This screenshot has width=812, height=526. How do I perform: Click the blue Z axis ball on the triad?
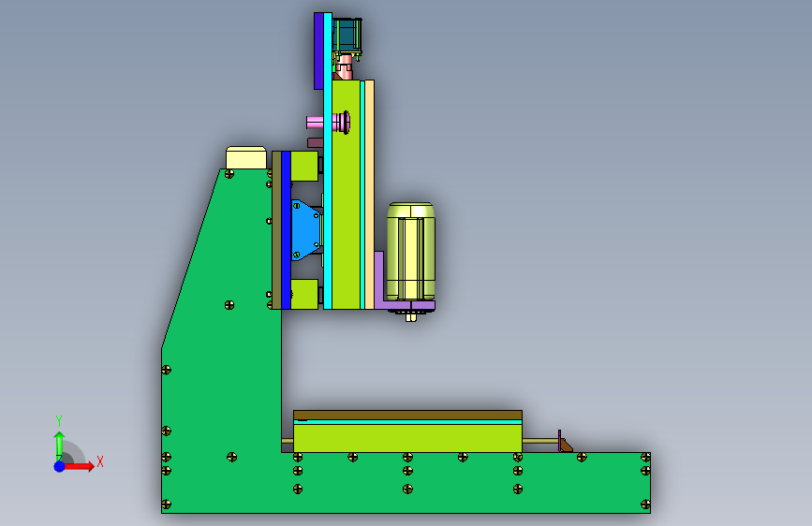(x=59, y=466)
